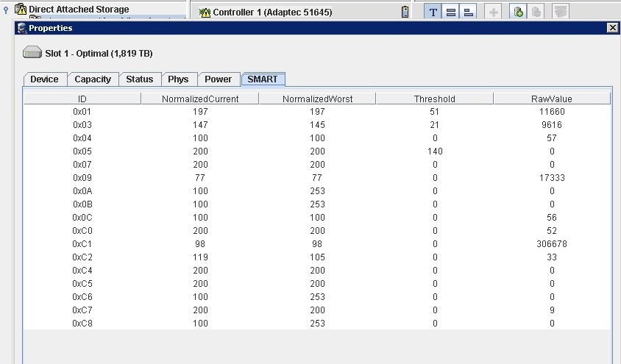Switch to the Phys tab
The height and width of the screenshot is (364, 621).
(x=178, y=79)
